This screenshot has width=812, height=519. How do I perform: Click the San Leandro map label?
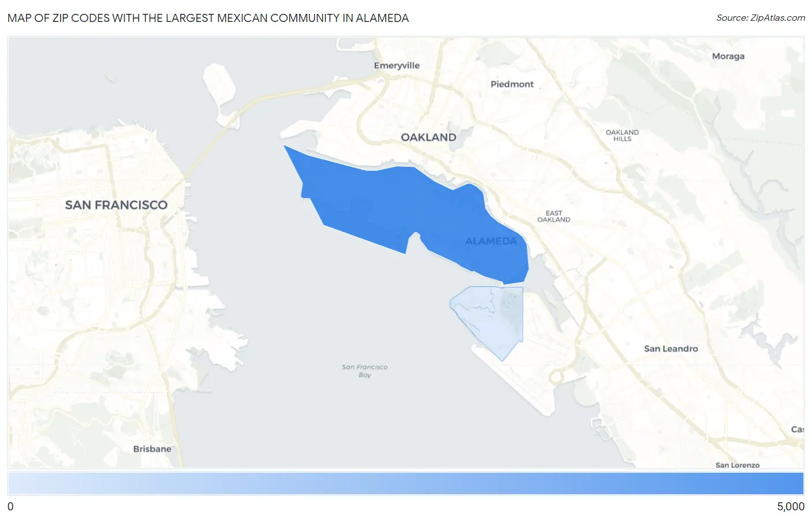(x=671, y=349)
